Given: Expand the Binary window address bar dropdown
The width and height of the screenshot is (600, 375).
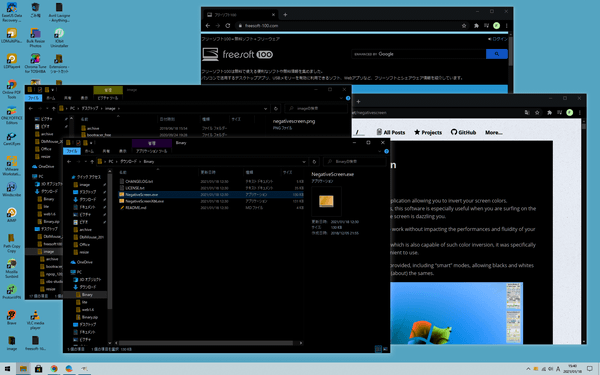Looking at the screenshot, I should click(304, 162).
